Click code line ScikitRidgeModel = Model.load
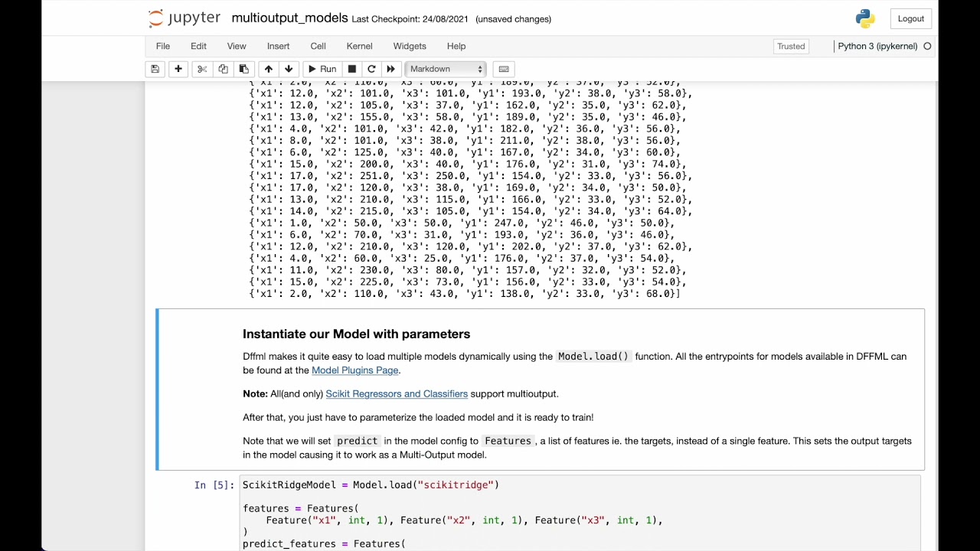 [371, 484]
